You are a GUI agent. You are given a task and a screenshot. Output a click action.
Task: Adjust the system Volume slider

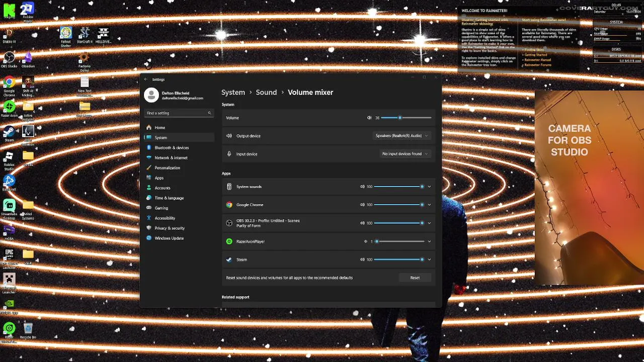tap(406, 118)
